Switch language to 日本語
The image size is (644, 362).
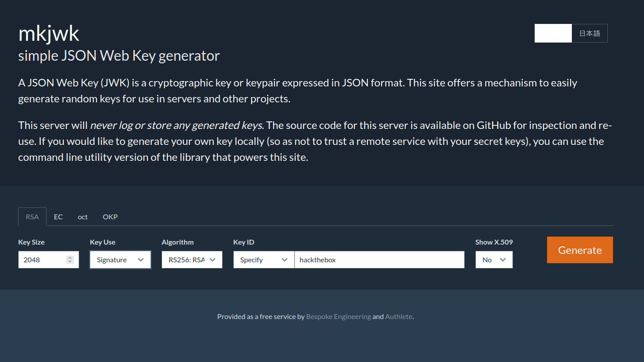coord(590,33)
